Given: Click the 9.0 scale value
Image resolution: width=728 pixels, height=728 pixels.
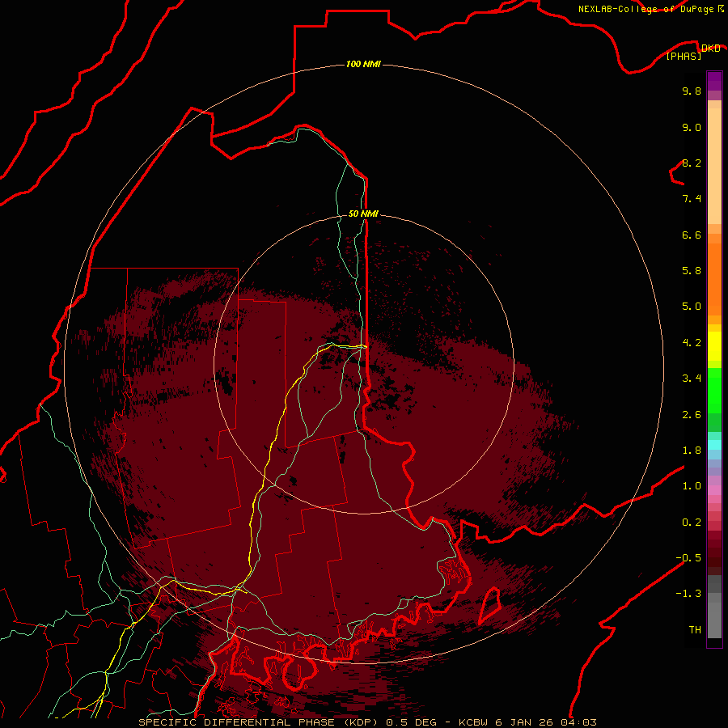Looking at the screenshot, I should click(692, 127).
